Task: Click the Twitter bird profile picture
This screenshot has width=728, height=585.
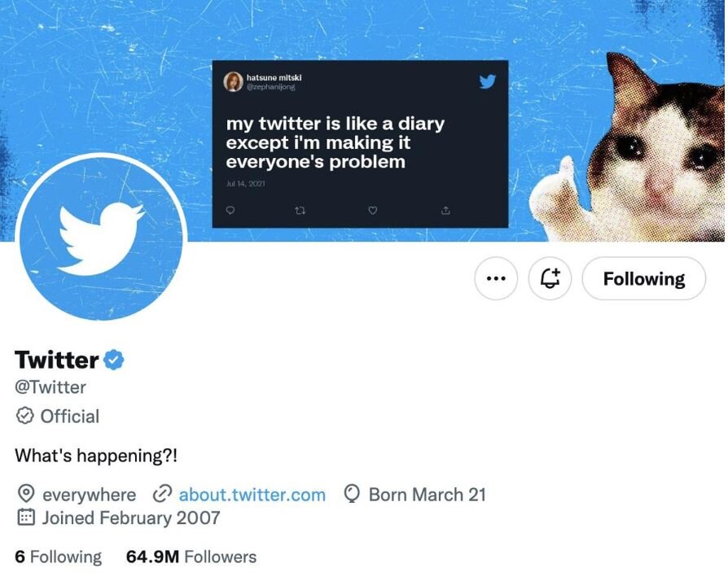Action: [x=101, y=237]
